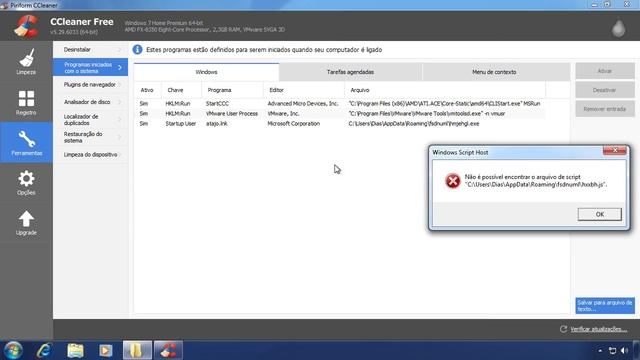Click the refresh icon beside Verificar atualizações
Image resolution: width=640 pixels, height=360 pixels.
click(563, 329)
